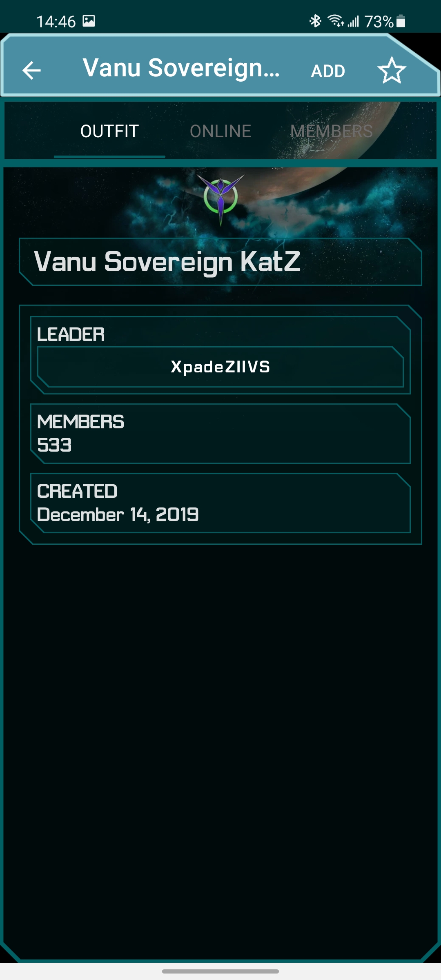Toggle the favorite star icon
The height and width of the screenshot is (980, 441).
(x=392, y=70)
